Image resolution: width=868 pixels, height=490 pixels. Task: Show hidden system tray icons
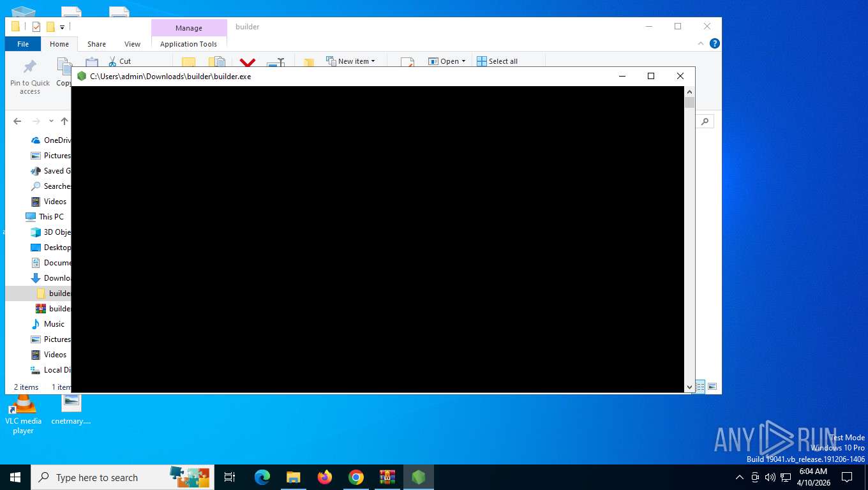(x=740, y=477)
